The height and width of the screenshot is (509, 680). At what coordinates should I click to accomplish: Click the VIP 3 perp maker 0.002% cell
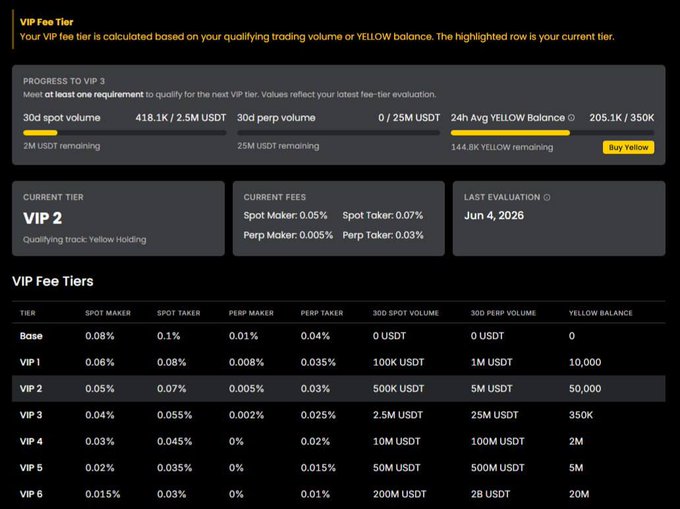(246, 415)
